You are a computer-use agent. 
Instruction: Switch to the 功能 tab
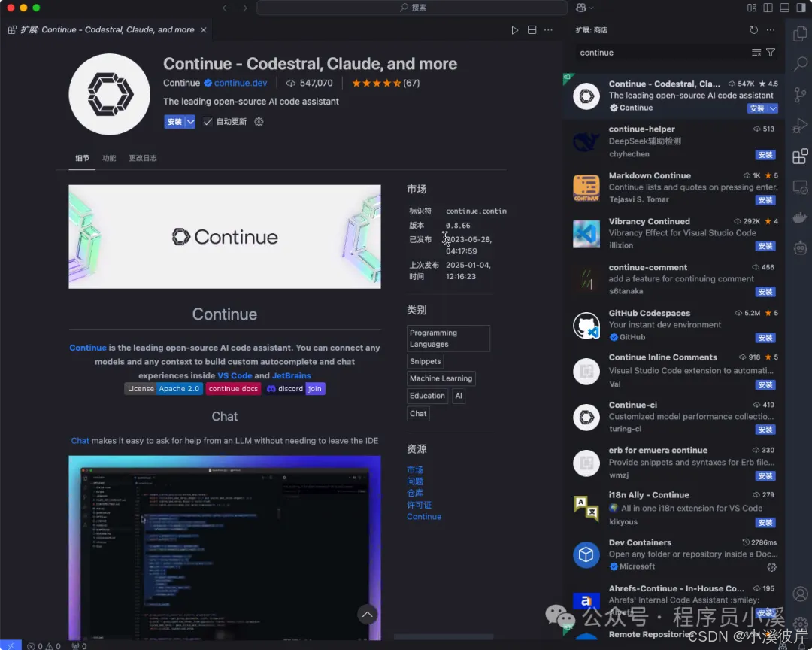[109, 158]
